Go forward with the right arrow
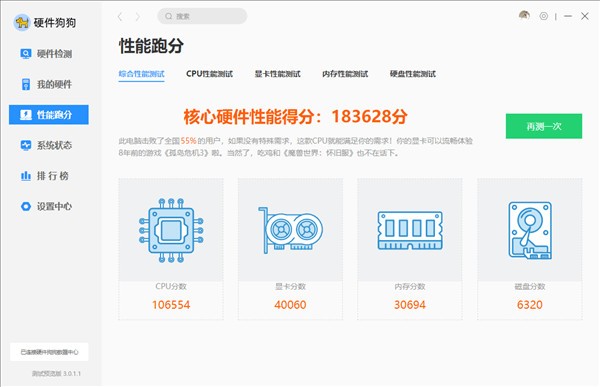Viewport: 600px width, 387px height. click(137, 16)
